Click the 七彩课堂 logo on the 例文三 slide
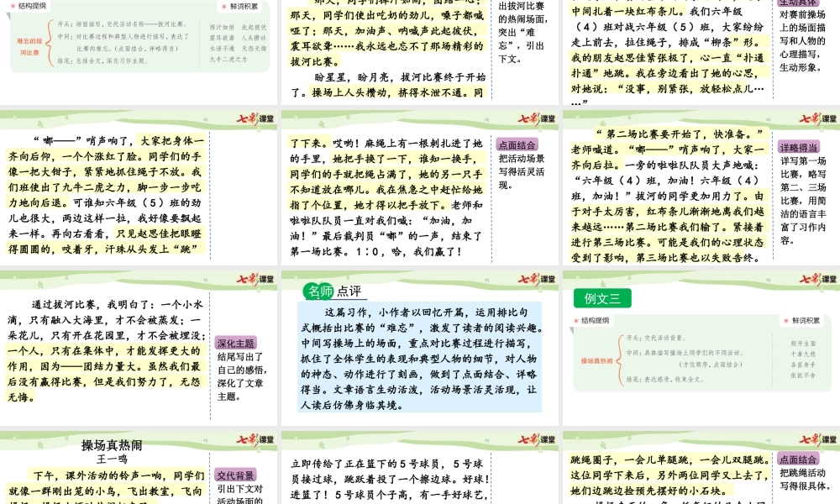 (818, 280)
